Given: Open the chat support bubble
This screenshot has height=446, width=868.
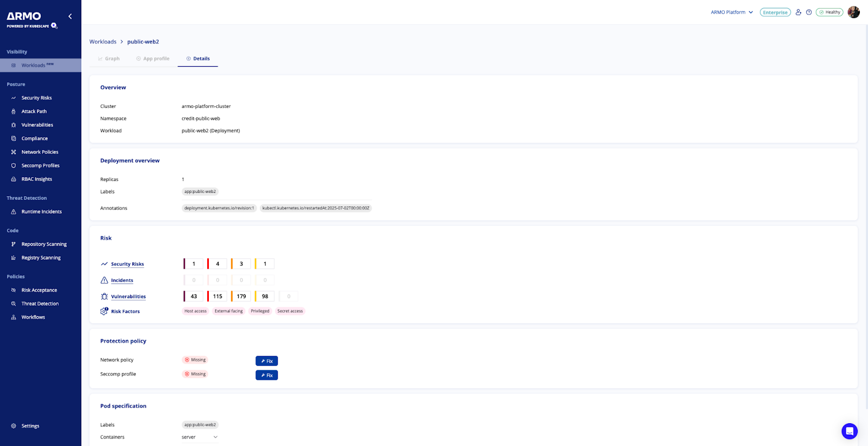Looking at the screenshot, I should [850, 431].
